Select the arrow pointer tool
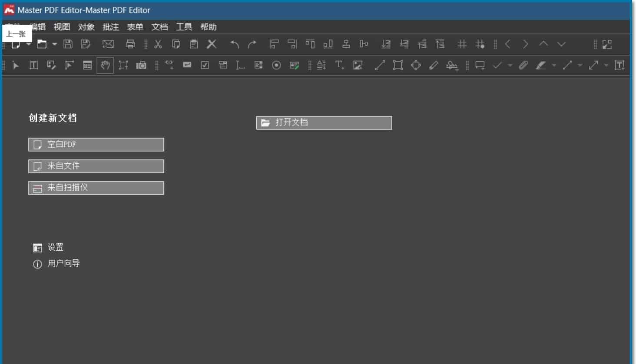 16,66
